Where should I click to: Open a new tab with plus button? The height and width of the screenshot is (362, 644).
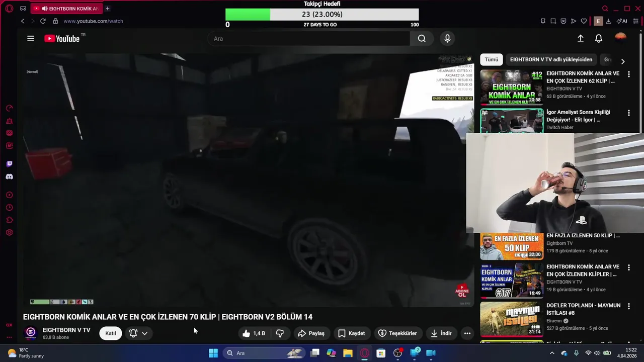coord(107,9)
